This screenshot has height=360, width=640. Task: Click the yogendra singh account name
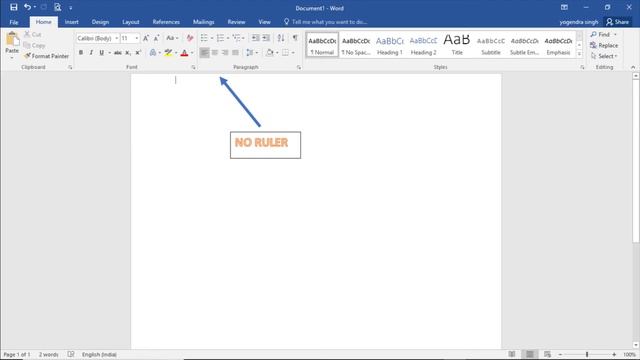point(578,22)
